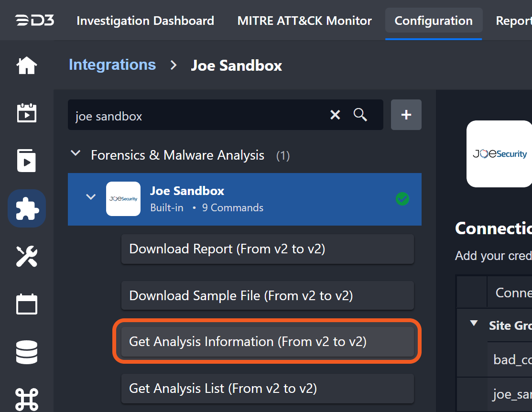This screenshot has width=532, height=412.
Task: Open the command key icon in sidebar
Action: point(27,398)
